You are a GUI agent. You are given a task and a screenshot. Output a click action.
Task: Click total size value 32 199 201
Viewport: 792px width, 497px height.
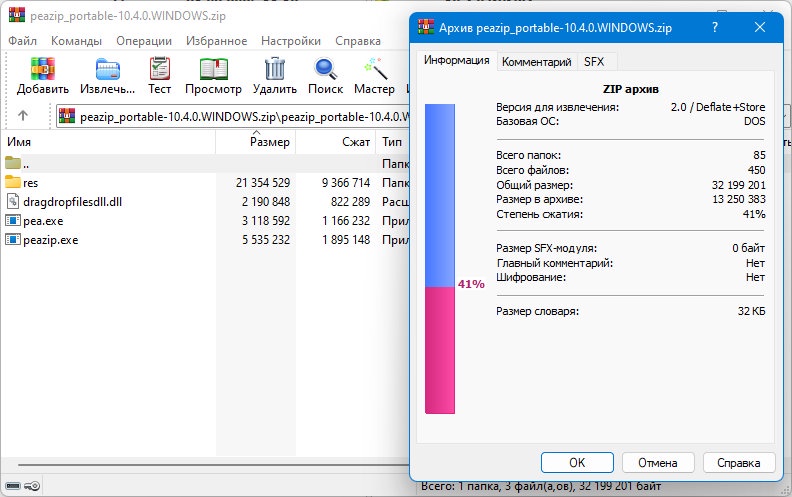[x=738, y=185]
